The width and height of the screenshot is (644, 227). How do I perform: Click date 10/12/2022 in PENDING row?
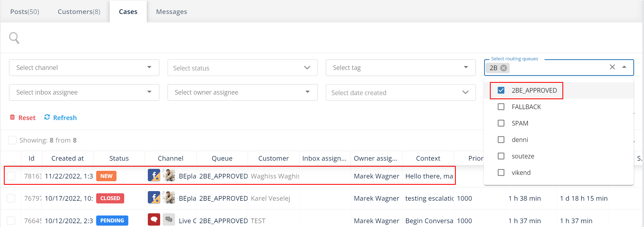(x=69, y=221)
